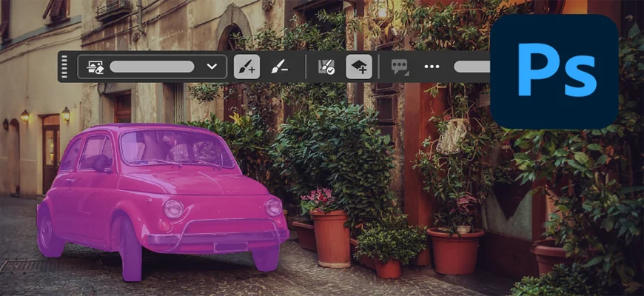Toggle the sample all layers icon with checkmark
This screenshot has height=296, width=644.
click(x=326, y=67)
